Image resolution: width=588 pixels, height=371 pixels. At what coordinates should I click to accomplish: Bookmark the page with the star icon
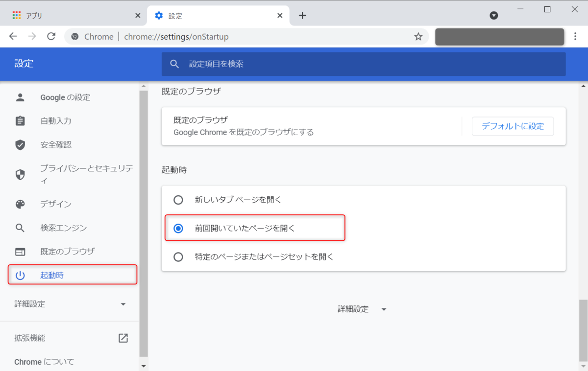418,36
